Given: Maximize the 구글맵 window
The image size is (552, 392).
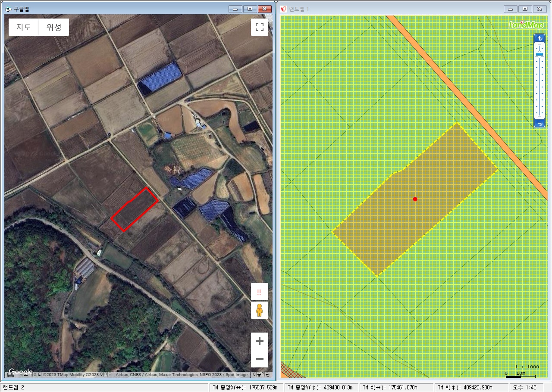Looking at the screenshot, I should [x=250, y=9].
